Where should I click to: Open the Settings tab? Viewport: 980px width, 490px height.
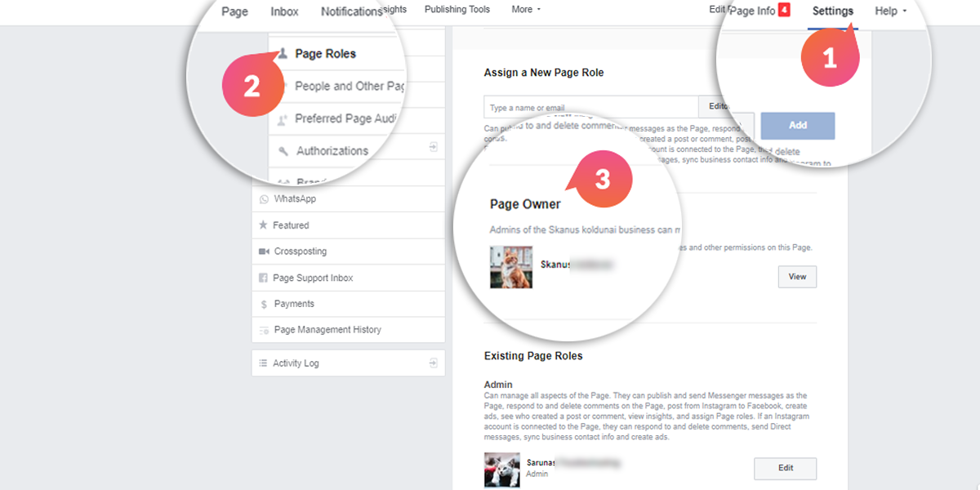coord(832,11)
